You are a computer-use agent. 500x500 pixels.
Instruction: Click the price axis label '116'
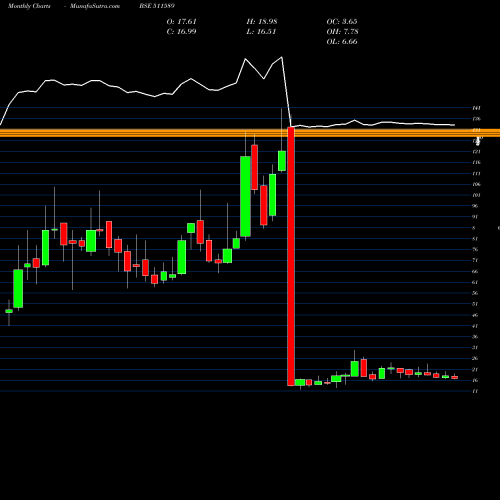[476, 162]
